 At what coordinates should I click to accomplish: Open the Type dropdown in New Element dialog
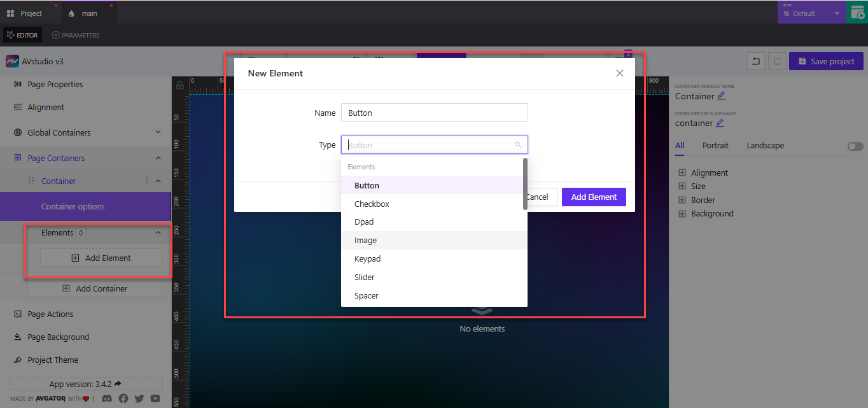point(435,144)
